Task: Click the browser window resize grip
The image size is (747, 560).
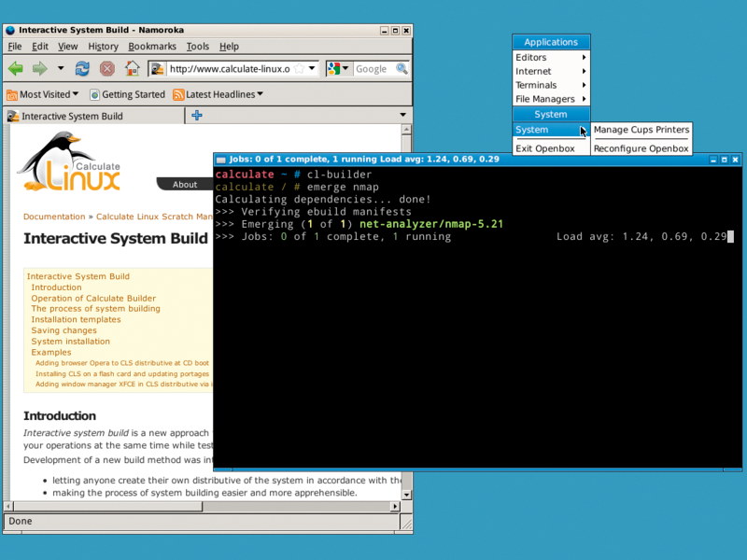Action: 406,523
